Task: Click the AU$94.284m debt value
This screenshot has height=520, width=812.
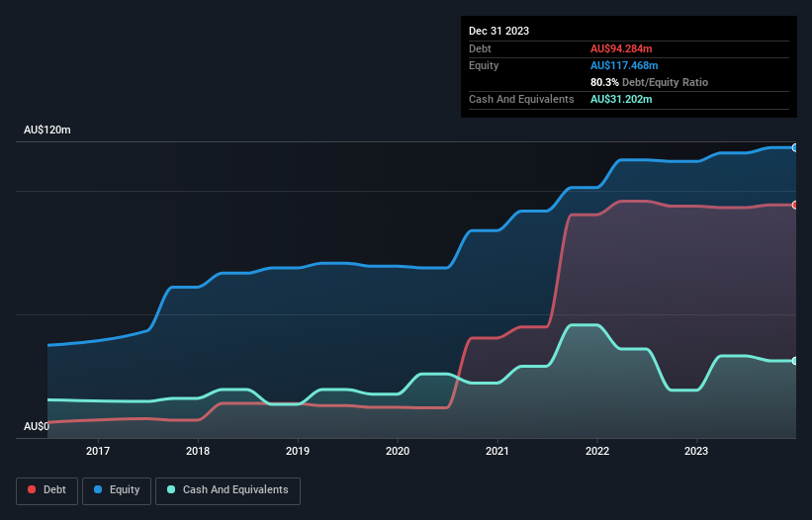Action: [x=621, y=48]
